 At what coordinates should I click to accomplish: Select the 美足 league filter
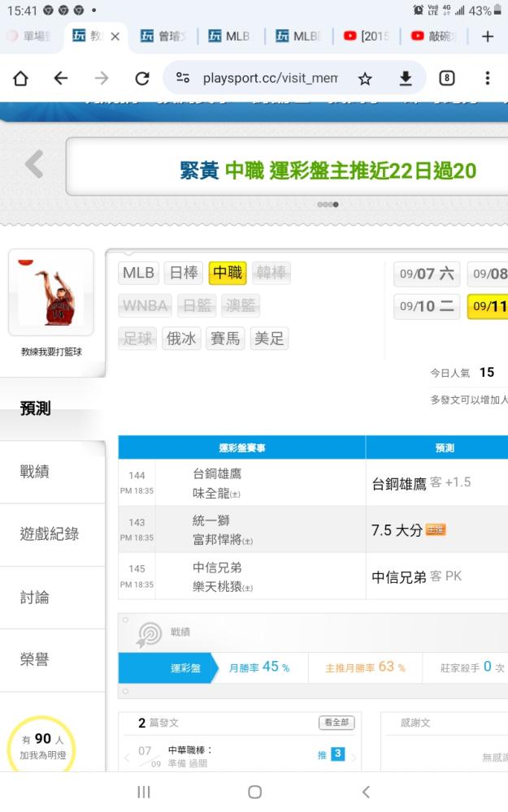[269, 339]
